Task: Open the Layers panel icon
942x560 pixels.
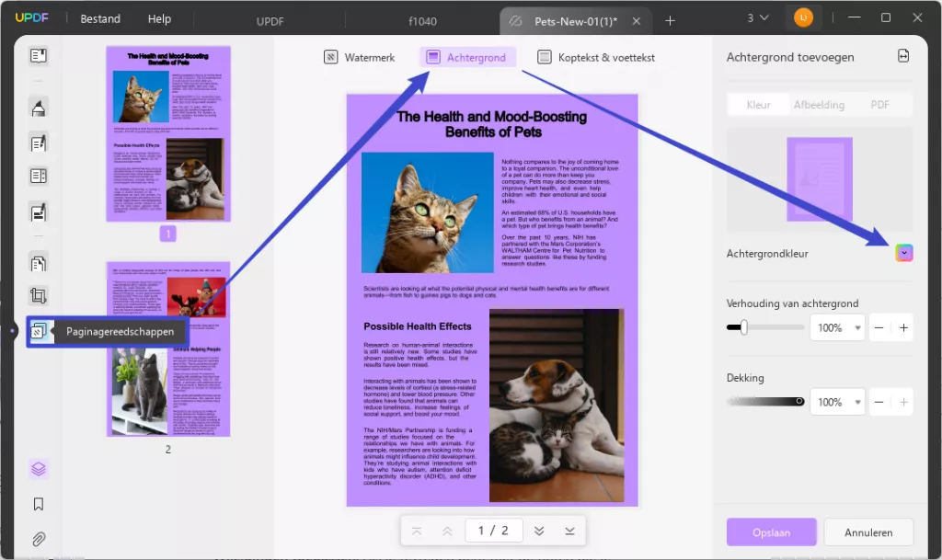Action: coord(39,469)
